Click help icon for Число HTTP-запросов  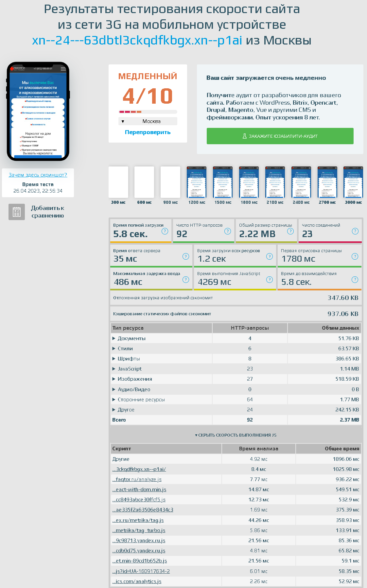pos(228,231)
